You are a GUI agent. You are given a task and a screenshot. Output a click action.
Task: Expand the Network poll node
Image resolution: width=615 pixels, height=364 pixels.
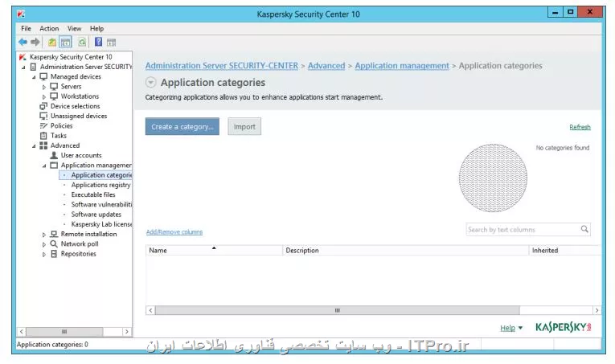click(44, 244)
